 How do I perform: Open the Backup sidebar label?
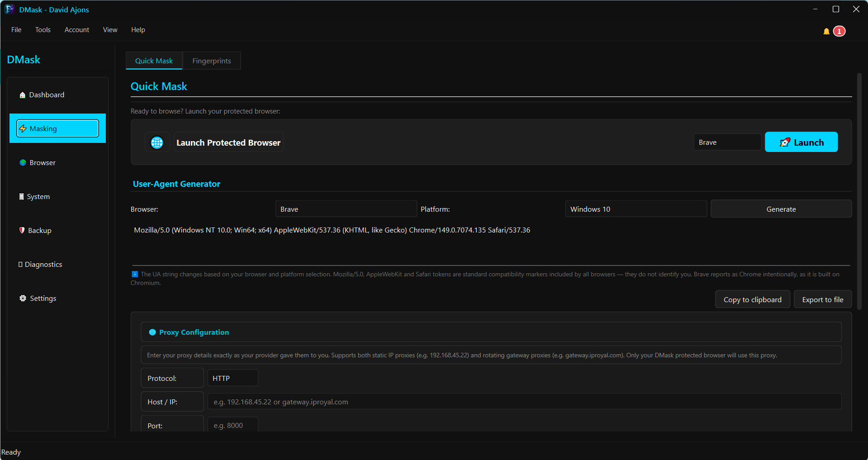pos(40,231)
